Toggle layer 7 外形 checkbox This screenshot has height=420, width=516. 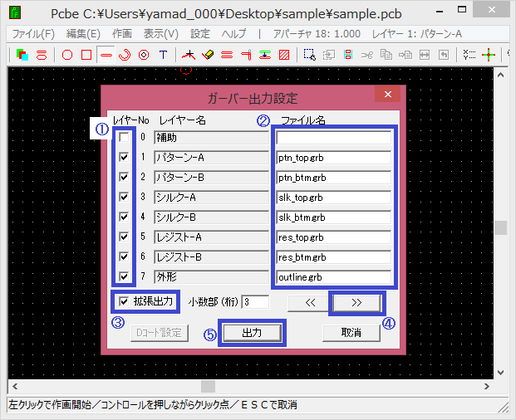(x=124, y=276)
